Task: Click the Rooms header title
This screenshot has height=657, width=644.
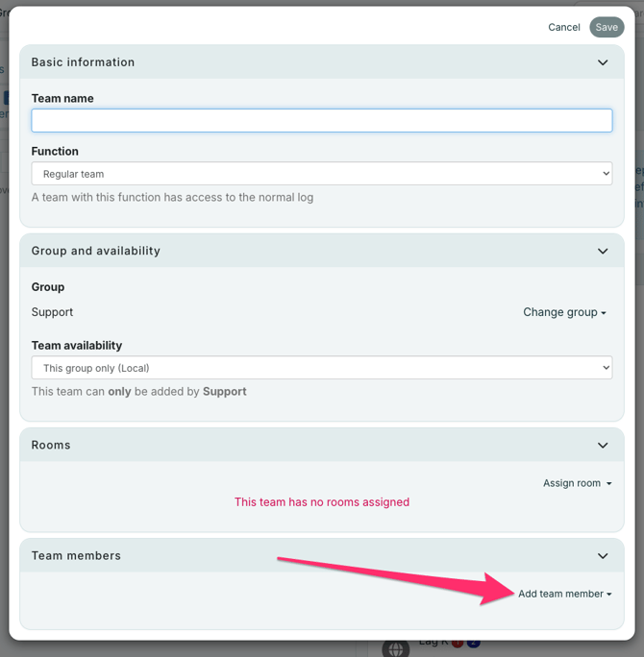Action: click(51, 446)
